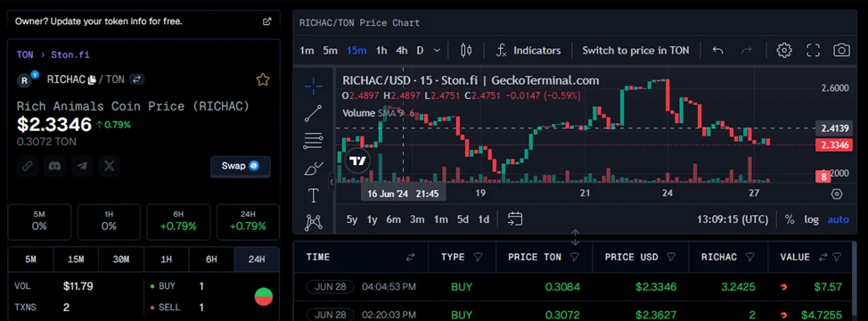Enter fullscreen chart mode
868x321 pixels.
[x=814, y=50]
